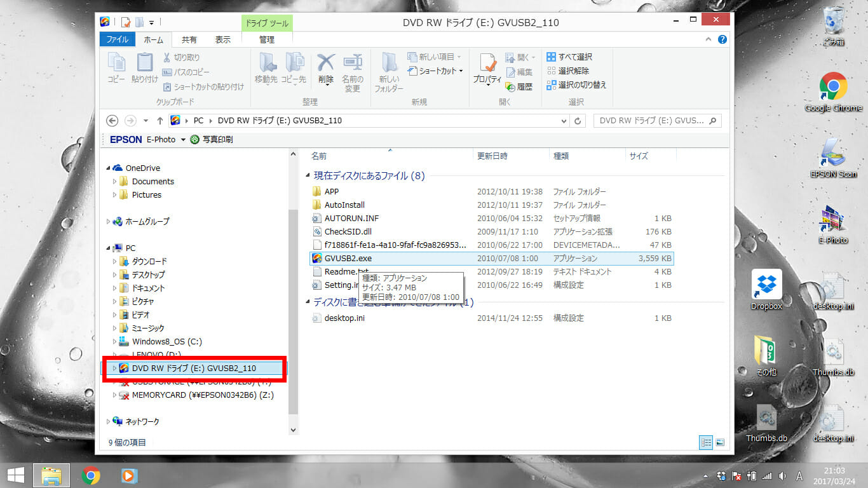Switch to the Large icons view layout
This screenshot has width=868, height=488.
coord(720,442)
